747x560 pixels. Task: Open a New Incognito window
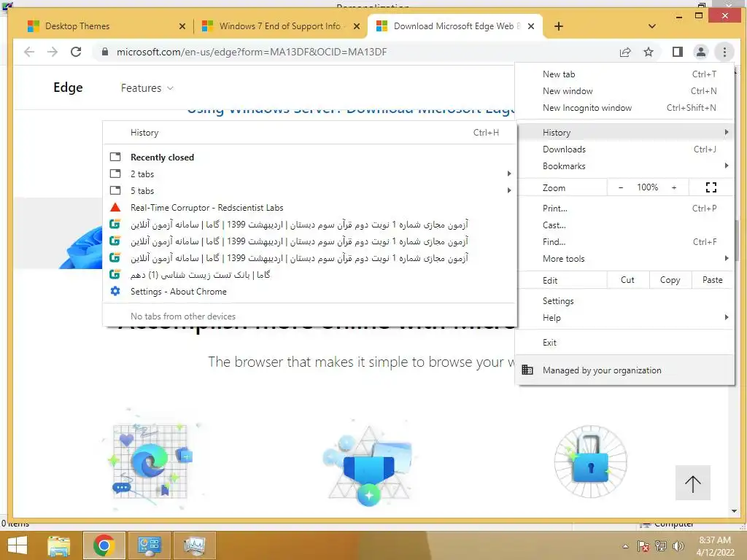click(x=625, y=108)
